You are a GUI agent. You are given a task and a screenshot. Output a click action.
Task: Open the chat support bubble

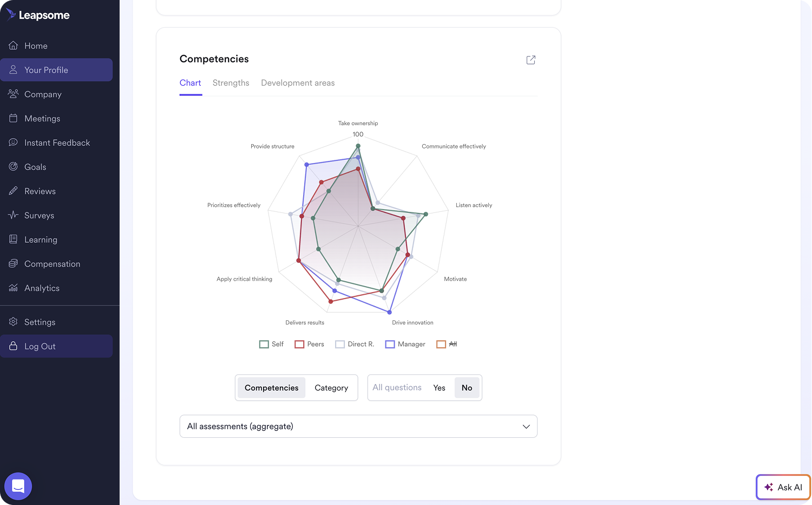(x=18, y=486)
